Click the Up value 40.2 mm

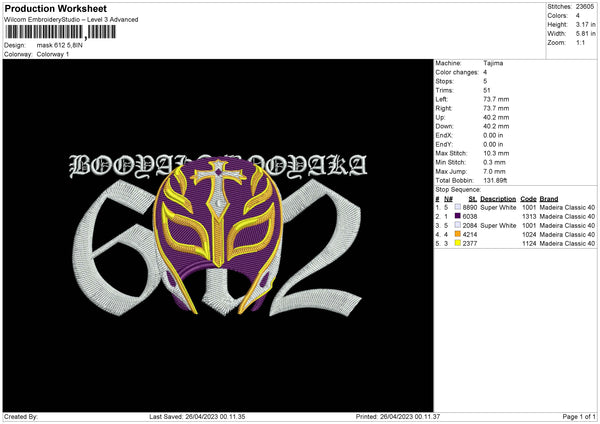496,117
